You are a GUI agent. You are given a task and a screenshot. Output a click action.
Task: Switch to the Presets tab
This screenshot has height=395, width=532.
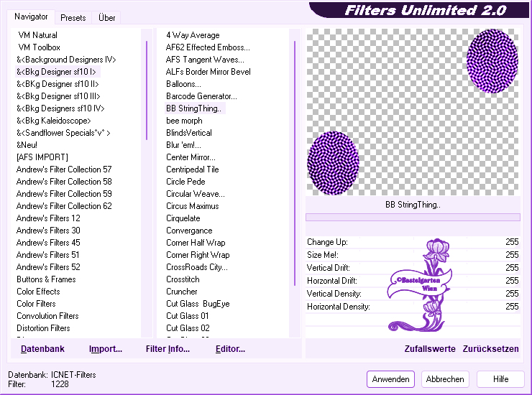73,17
